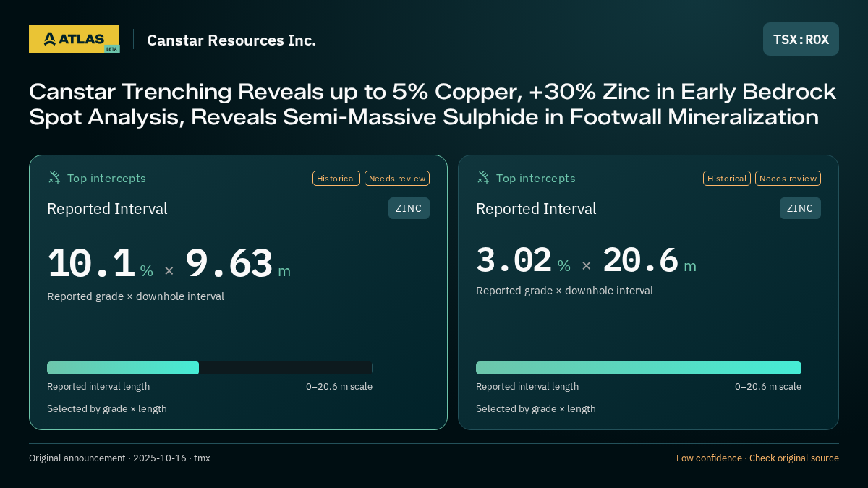Click 'Reported grade × downhole interval' under 10.1 %

pos(135,296)
